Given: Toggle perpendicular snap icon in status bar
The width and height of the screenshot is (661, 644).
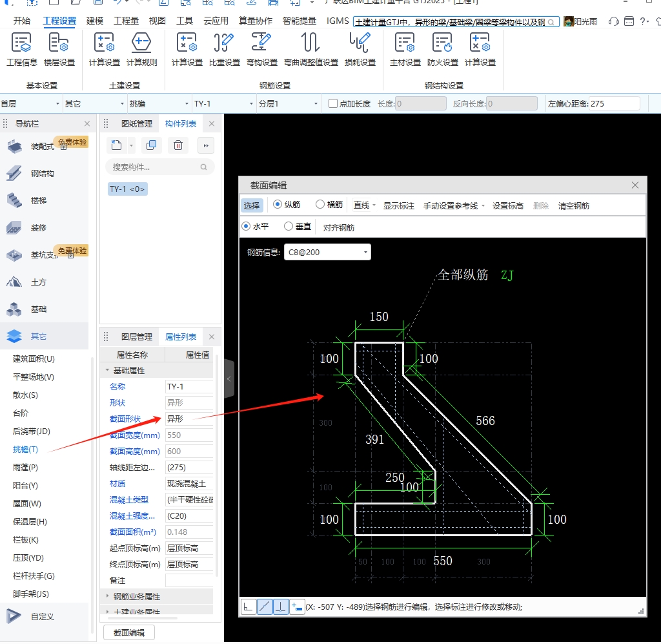Looking at the screenshot, I should [x=281, y=607].
